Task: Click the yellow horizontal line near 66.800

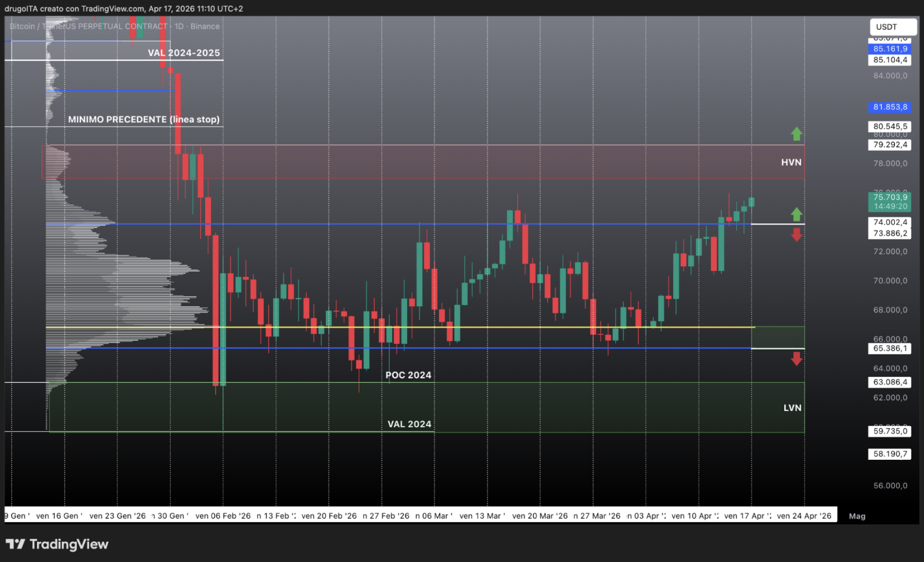Action: click(400, 327)
